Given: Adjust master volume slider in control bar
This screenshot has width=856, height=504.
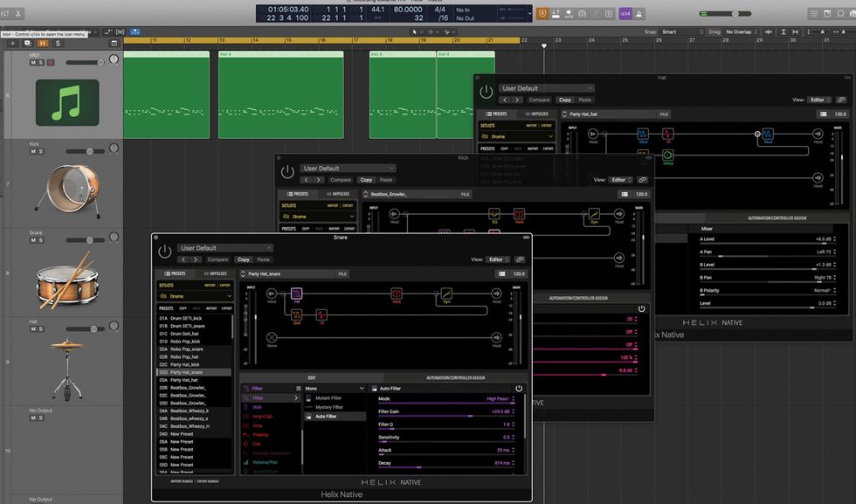Looking at the screenshot, I should [x=725, y=14].
